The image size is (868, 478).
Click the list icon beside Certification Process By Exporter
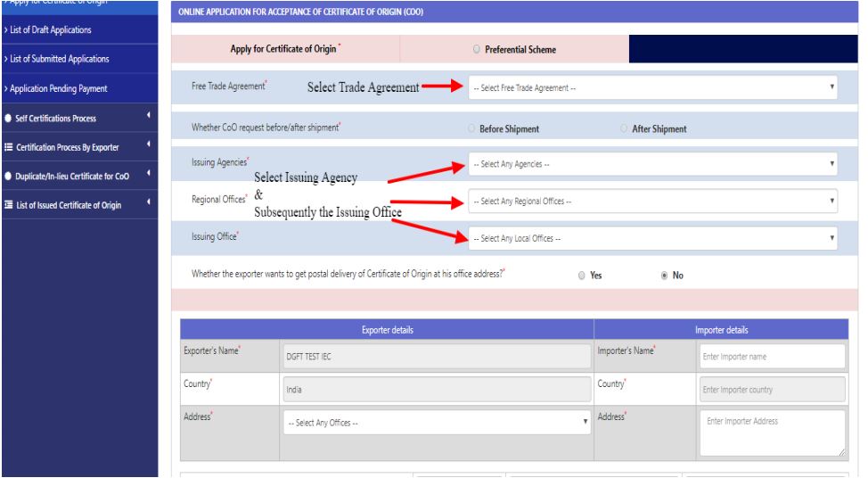coord(9,146)
